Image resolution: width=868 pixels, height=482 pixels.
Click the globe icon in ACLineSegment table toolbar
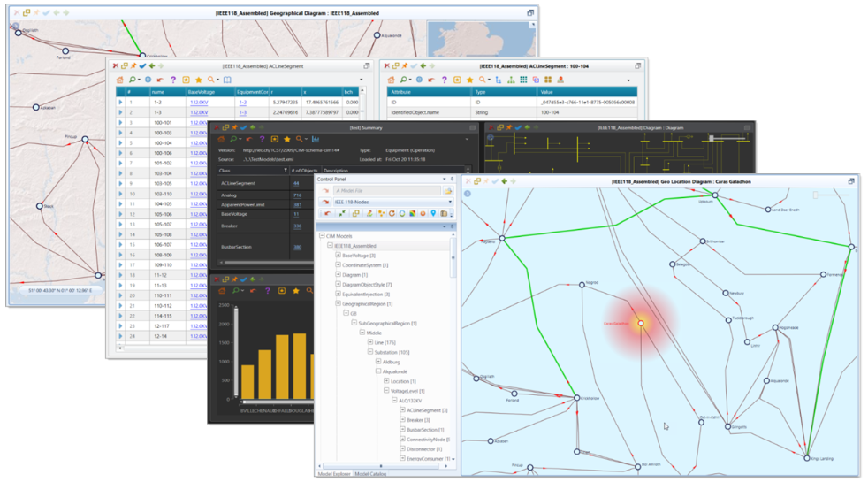148,80
